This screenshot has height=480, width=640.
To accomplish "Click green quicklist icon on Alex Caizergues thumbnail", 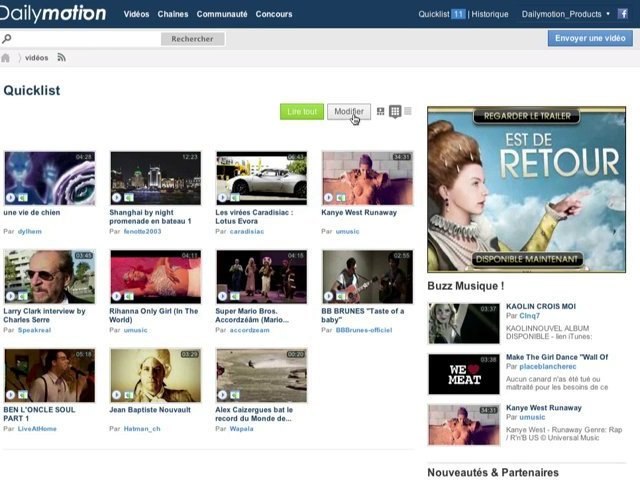I will [x=235, y=395].
